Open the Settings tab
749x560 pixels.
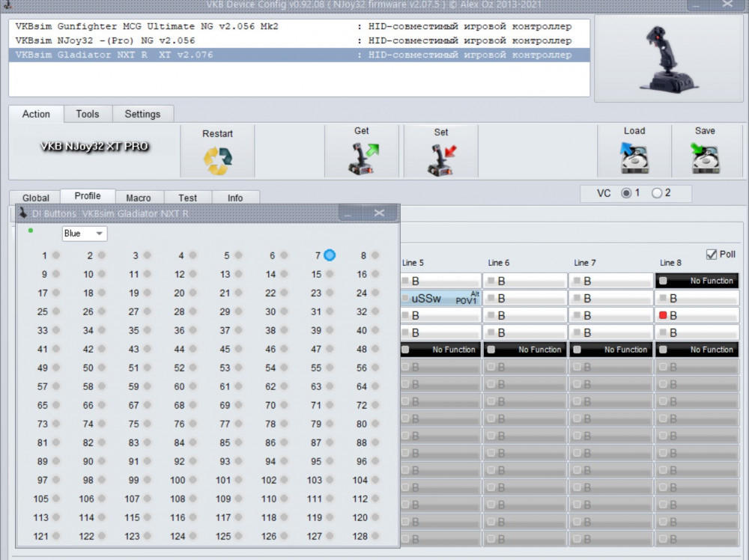click(142, 114)
